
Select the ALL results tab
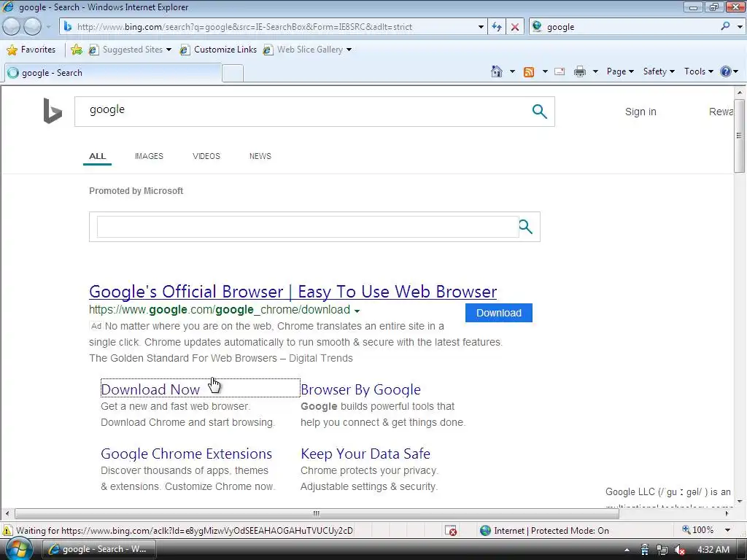click(x=97, y=156)
